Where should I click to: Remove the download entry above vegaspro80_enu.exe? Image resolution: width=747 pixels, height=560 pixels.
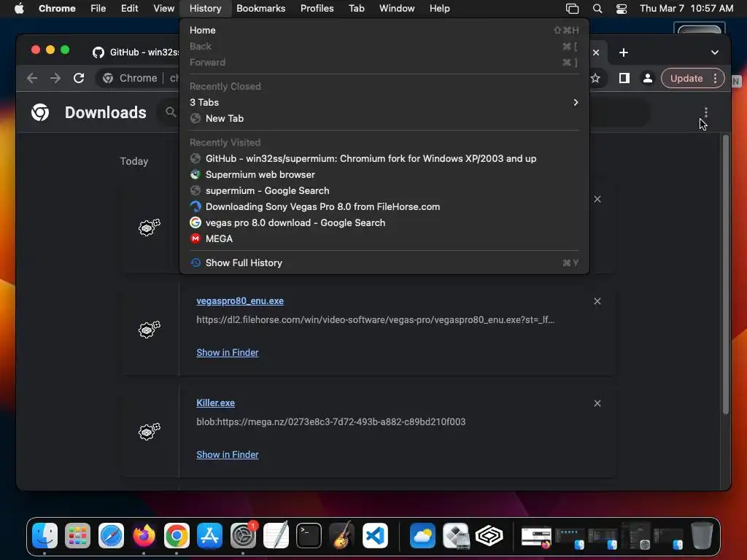(597, 199)
